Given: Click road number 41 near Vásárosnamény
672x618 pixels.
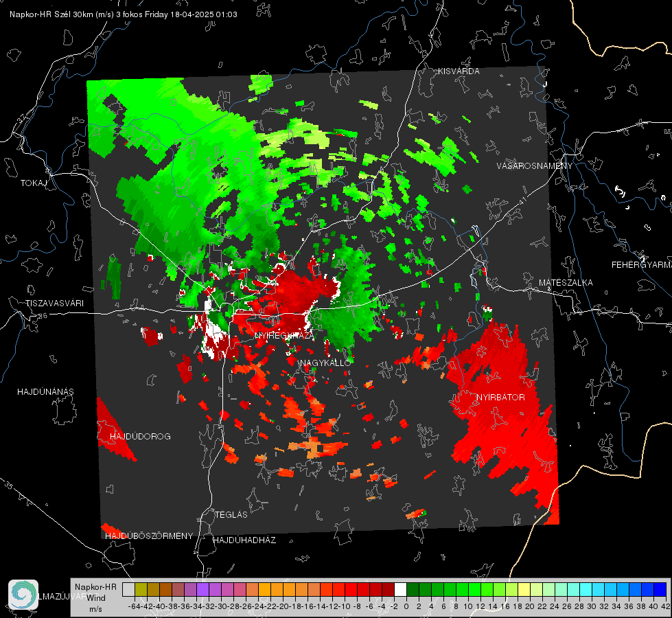Looking at the screenshot, I should coord(522,201).
